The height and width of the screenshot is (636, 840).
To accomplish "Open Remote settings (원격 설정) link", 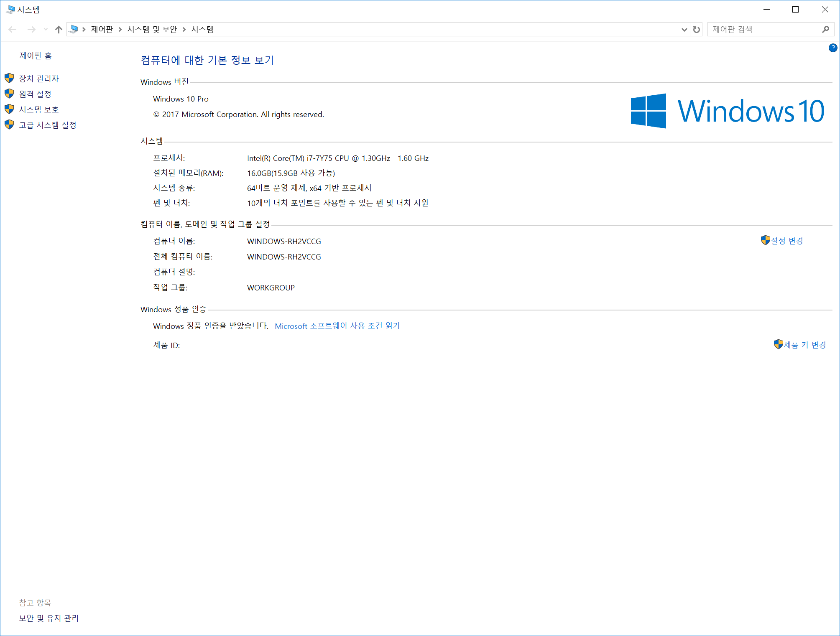I will coord(35,94).
